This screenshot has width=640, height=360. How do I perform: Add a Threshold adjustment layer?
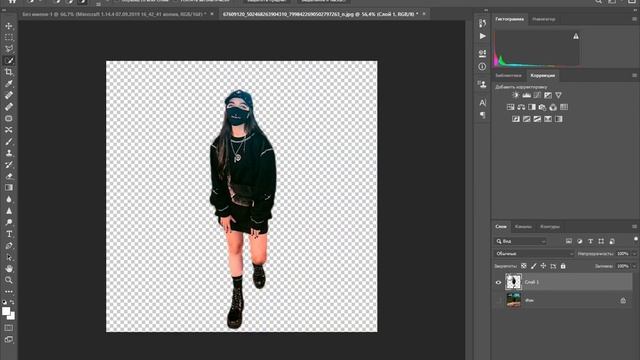point(537,119)
